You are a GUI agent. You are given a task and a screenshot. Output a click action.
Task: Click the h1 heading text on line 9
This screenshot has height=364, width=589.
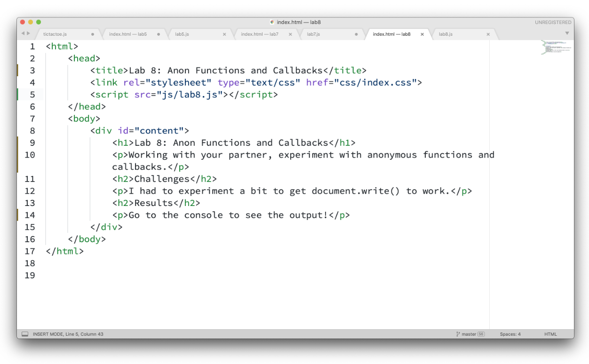coord(231,143)
